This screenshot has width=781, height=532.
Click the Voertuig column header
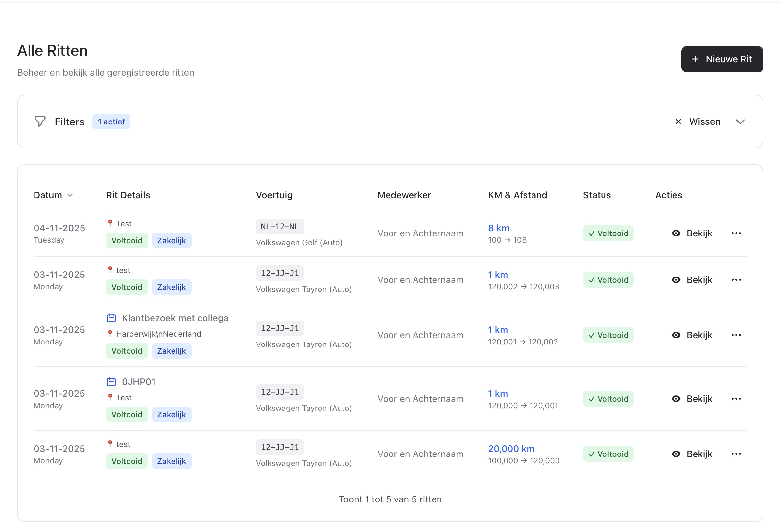click(x=274, y=195)
